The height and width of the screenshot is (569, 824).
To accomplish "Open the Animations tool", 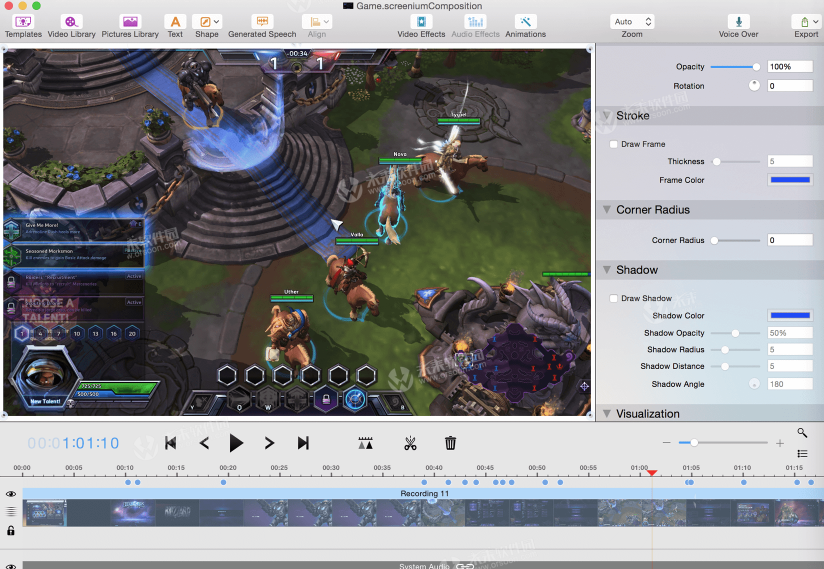I will (x=525, y=22).
